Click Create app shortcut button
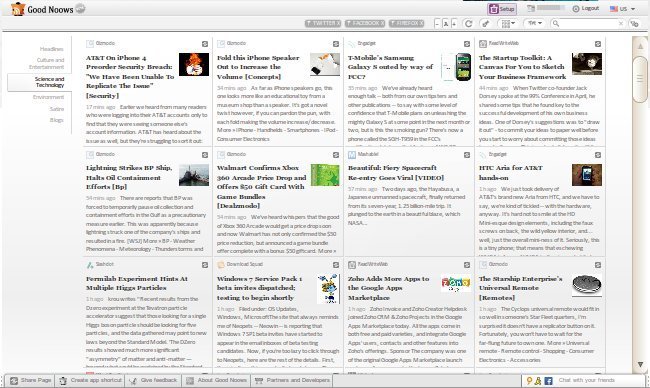The image size is (650, 388). (x=91, y=380)
